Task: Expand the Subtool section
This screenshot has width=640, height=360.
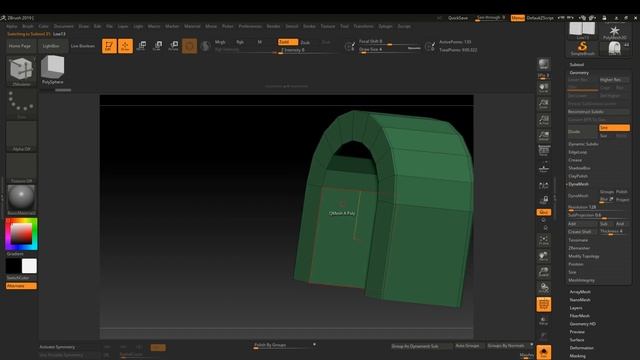Action: tap(576, 64)
